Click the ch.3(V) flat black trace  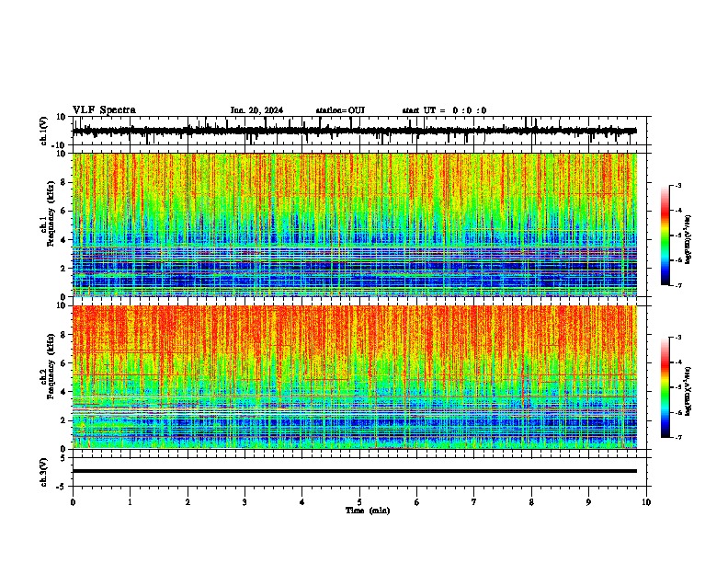(x=355, y=471)
